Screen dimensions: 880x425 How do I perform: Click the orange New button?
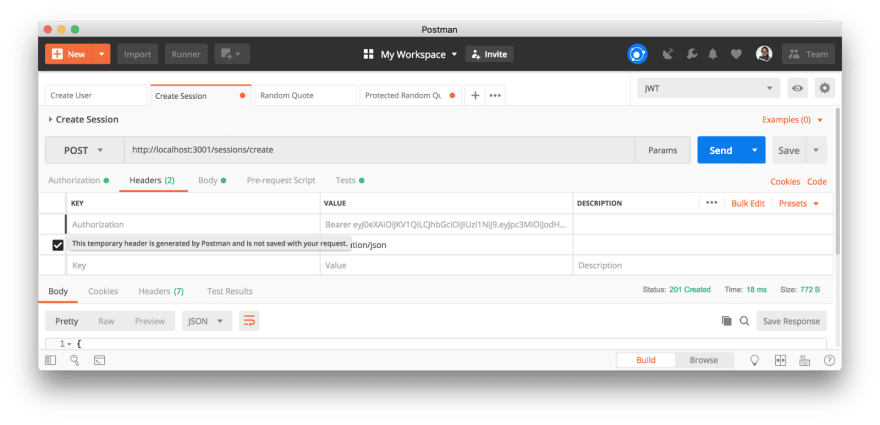[x=68, y=54]
